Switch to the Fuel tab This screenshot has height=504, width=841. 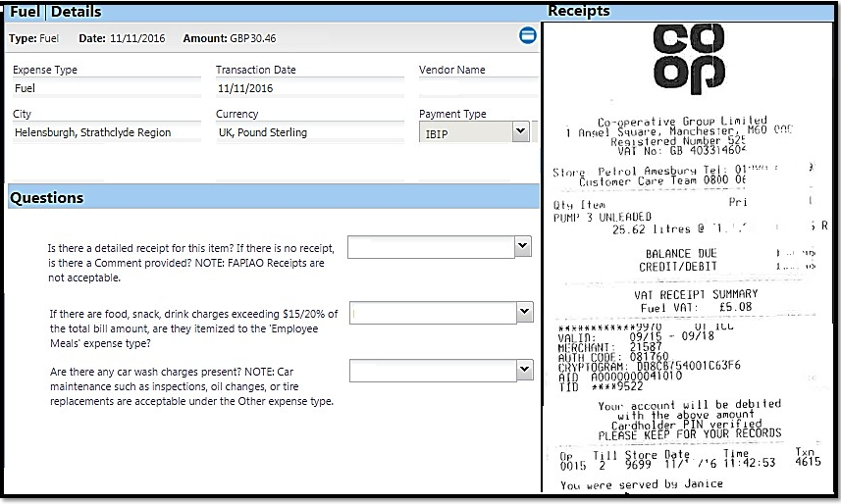[x=26, y=12]
